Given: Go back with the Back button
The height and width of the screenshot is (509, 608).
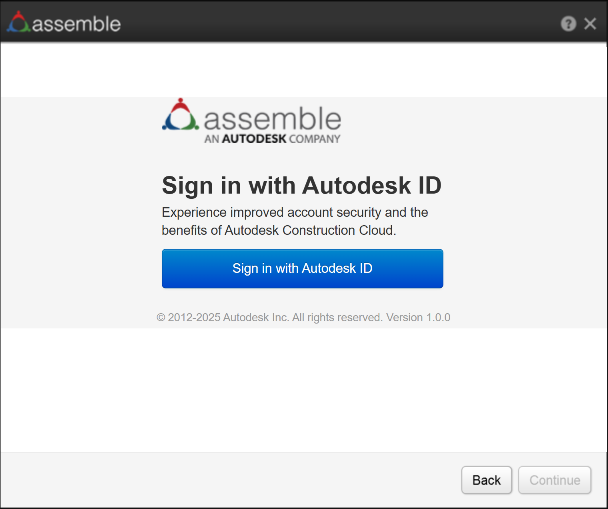Looking at the screenshot, I should click(486, 480).
